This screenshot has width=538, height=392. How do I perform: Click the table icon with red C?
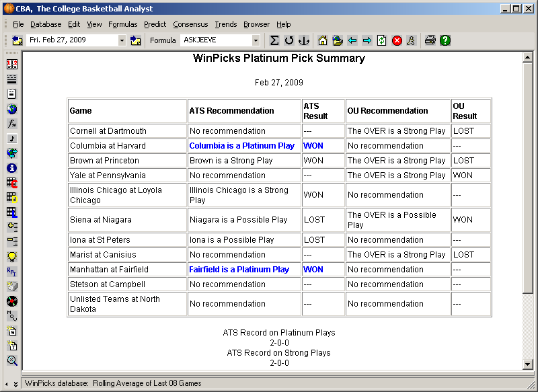pyautogui.click(x=12, y=183)
